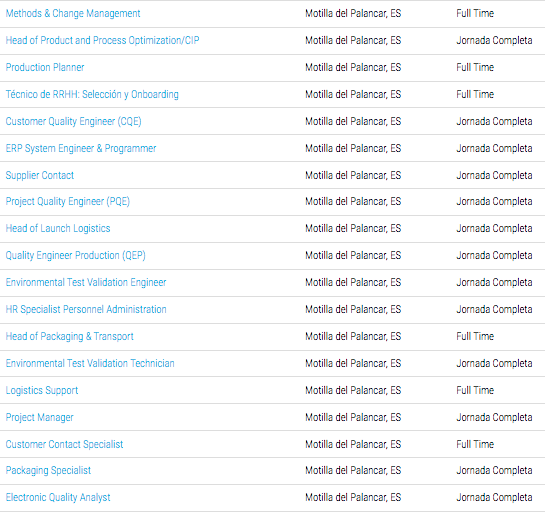545x513 pixels.
Task: View the Head of Launch Logistics job
Action: pos(58,229)
